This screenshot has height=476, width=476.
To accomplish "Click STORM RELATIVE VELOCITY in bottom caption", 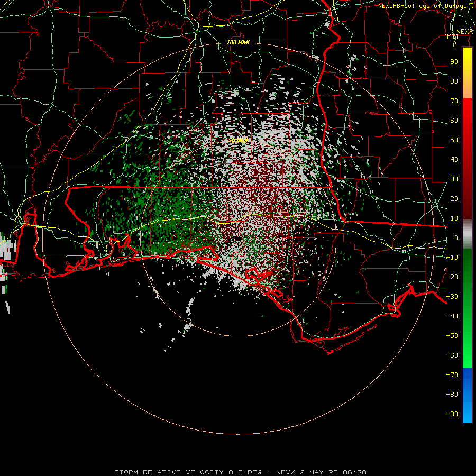I will pos(169,472).
